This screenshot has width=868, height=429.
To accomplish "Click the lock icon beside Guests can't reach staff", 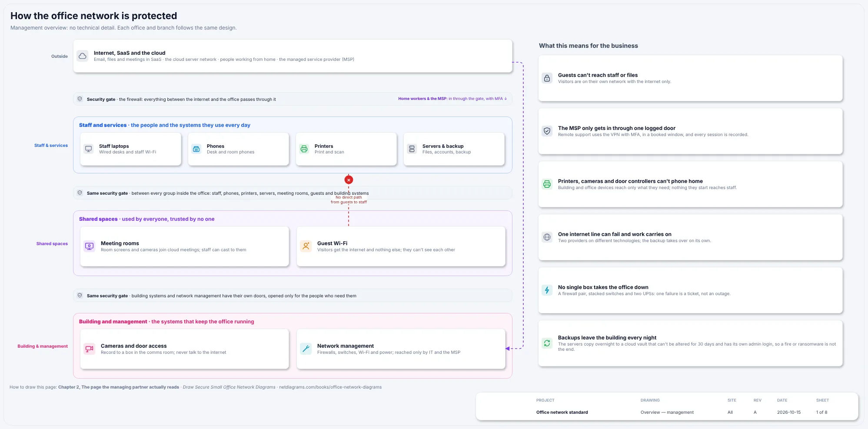I will point(547,78).
